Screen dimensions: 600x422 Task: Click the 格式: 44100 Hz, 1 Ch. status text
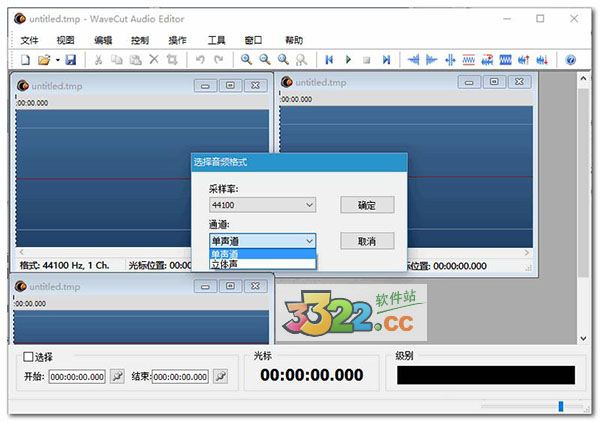coord(64,265)
